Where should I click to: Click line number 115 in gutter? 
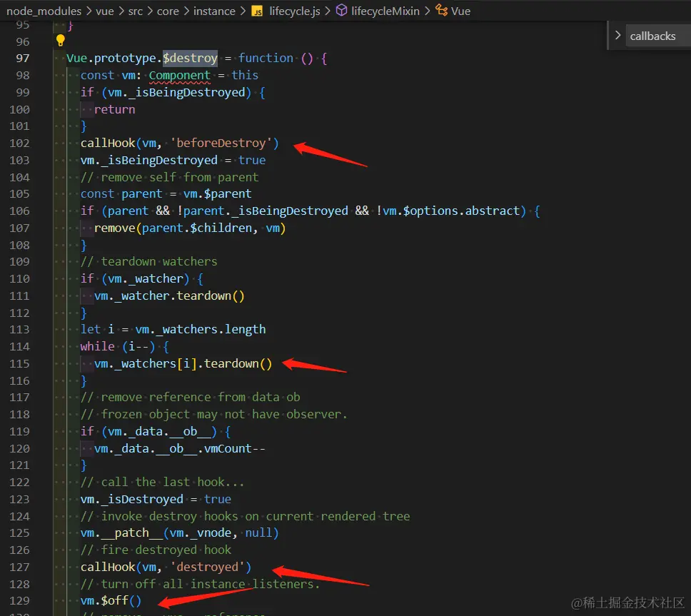[x=19, y=363]
